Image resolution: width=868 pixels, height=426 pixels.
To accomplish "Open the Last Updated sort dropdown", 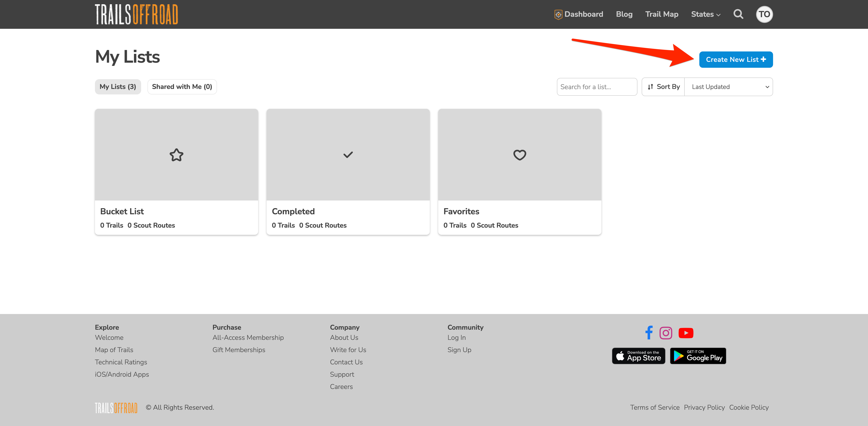I will point(729,87).
